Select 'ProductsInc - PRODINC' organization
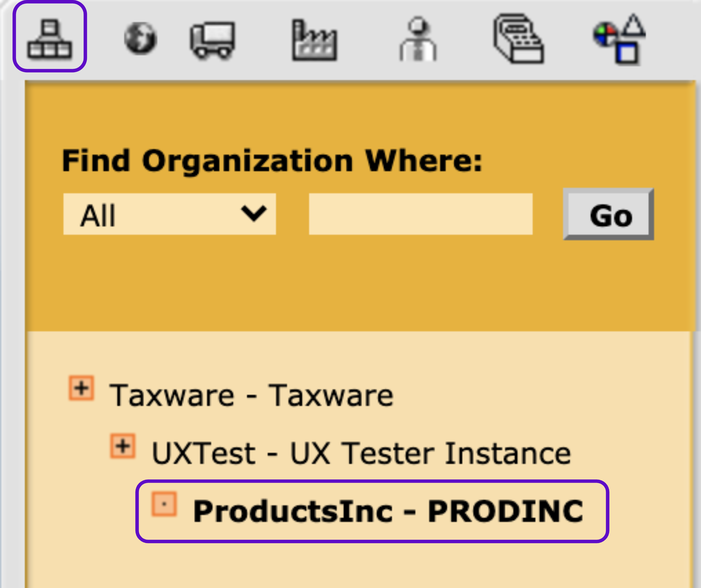701x588 pixels. (388, 511)
